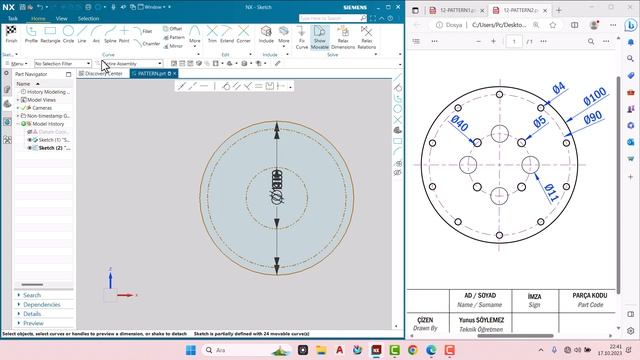This screenshot has width=640, height=360.
Task: Open the Menu dropdown
Action: click(16, 64)
